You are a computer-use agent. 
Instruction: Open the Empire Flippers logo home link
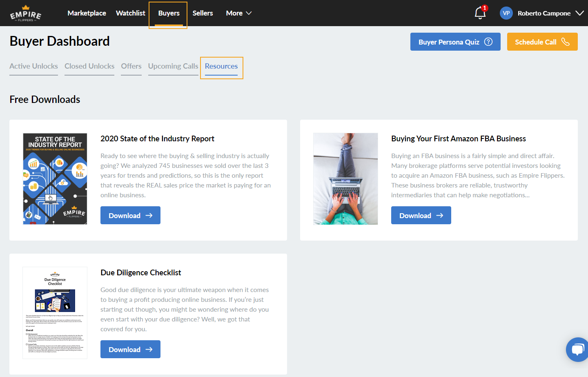[26, 13]
